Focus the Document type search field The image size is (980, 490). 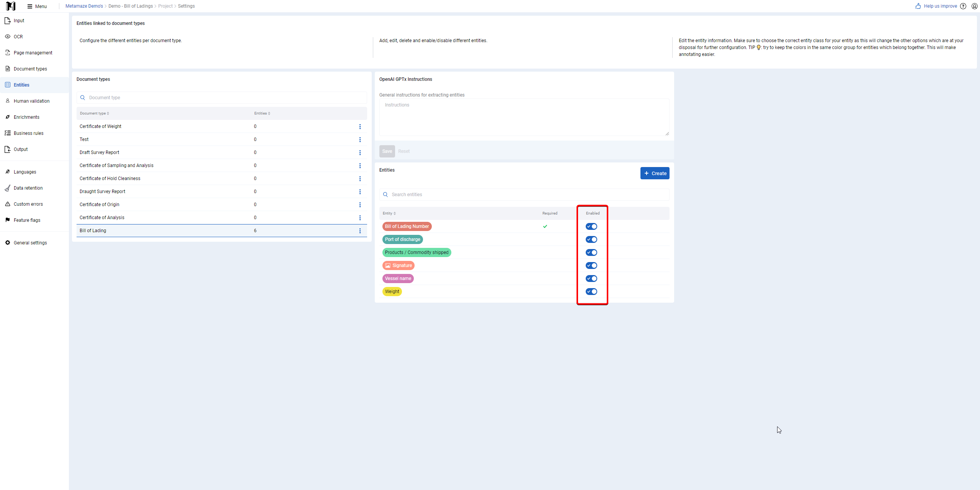point(222,98)
